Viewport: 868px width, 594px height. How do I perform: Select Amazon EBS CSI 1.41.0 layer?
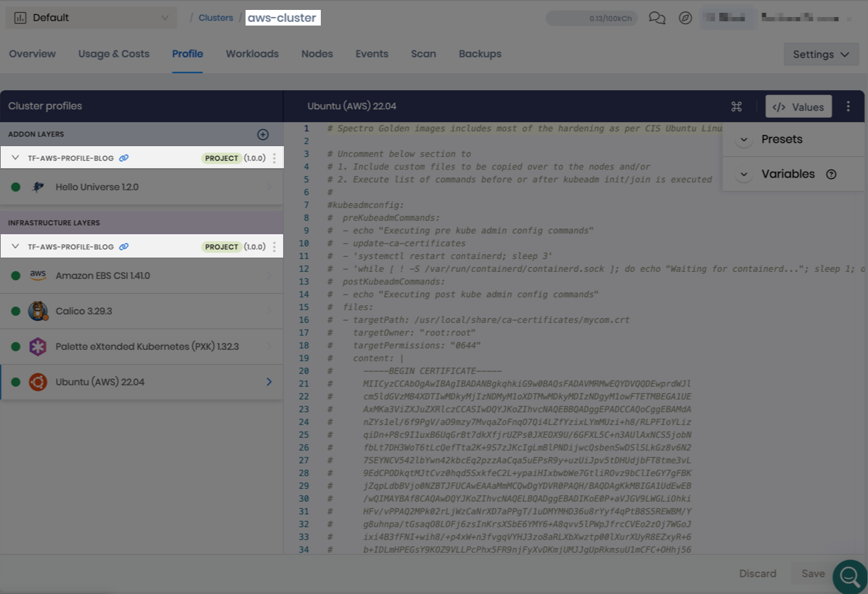click(142, 275)
